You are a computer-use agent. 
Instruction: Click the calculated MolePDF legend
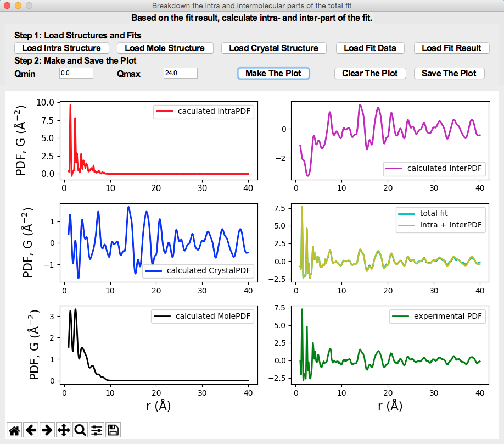pos(203,317)
